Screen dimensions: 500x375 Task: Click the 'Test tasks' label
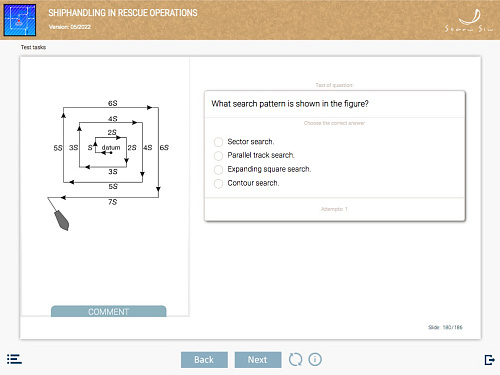pyautogui.click(x=33, y=47)
